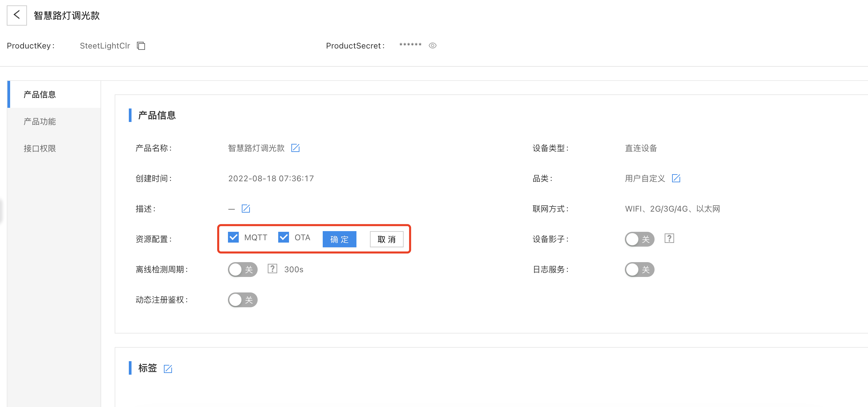868x407 pixels.
Task: Click the 产品信息 section heading
Action: pos(157,115)
